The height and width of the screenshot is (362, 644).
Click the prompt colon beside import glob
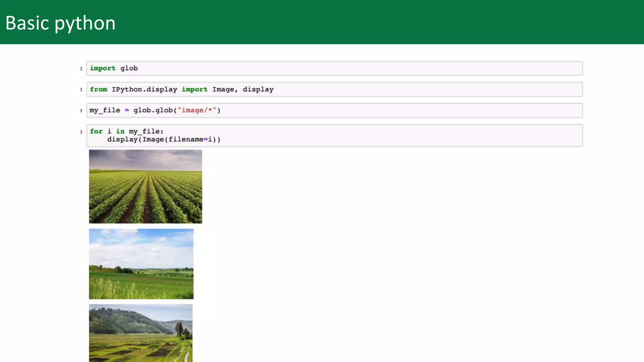tap(81, 69)
